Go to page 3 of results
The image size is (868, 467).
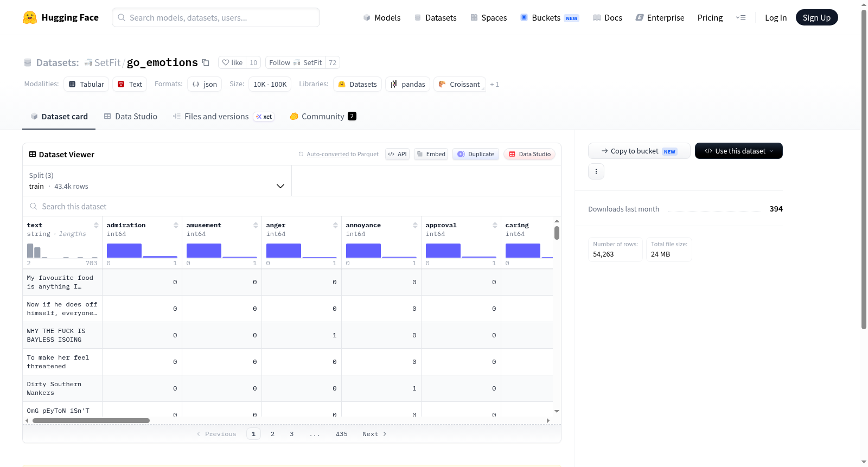click(x=291, y=434)
